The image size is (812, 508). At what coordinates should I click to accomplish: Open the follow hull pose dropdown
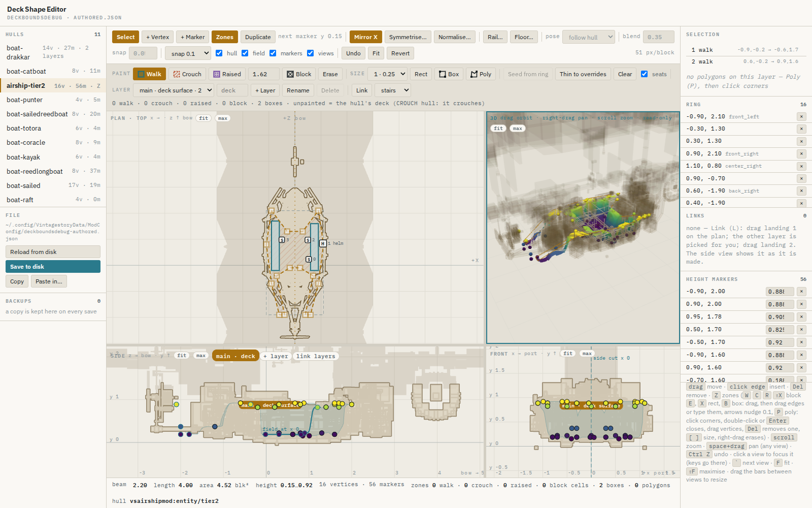point(589,37)
